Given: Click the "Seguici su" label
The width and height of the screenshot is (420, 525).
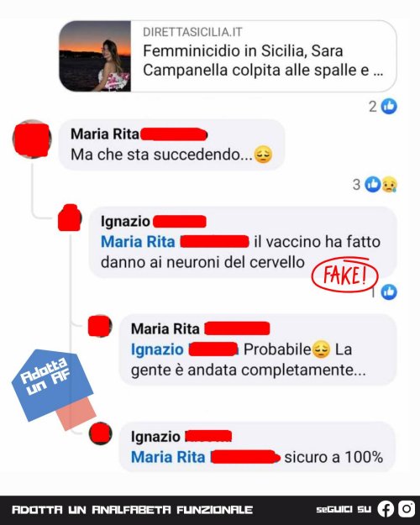Looking at the screenshot, I should pos(344,510).
